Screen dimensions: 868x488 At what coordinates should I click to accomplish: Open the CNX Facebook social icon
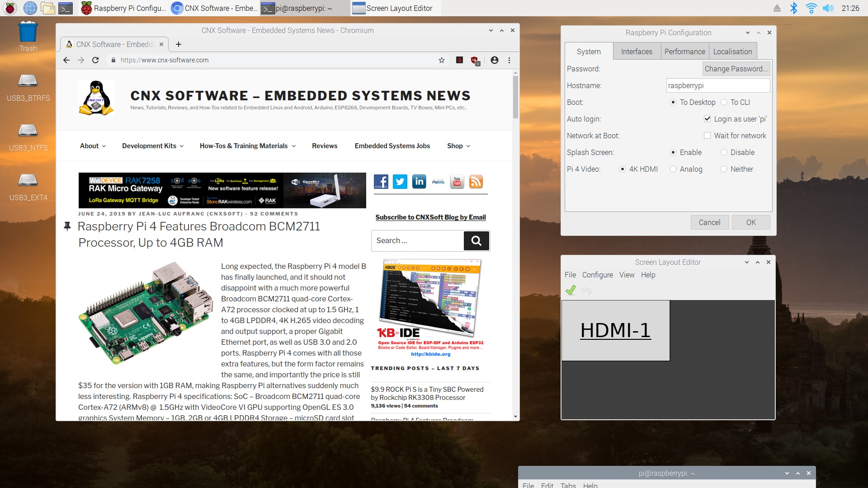pos(381,182)
